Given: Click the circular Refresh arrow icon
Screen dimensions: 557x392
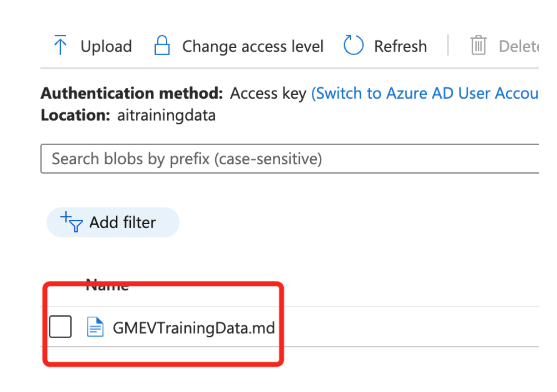Looking at the screenshot, I should point(353,45).
